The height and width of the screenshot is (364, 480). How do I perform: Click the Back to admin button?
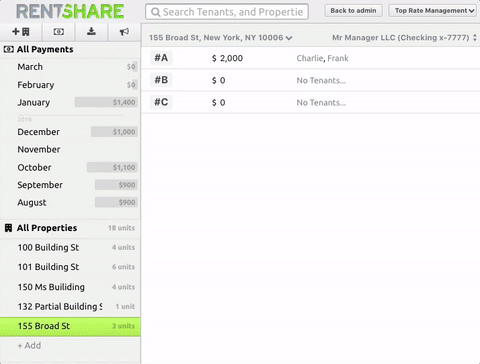(353, 11)
